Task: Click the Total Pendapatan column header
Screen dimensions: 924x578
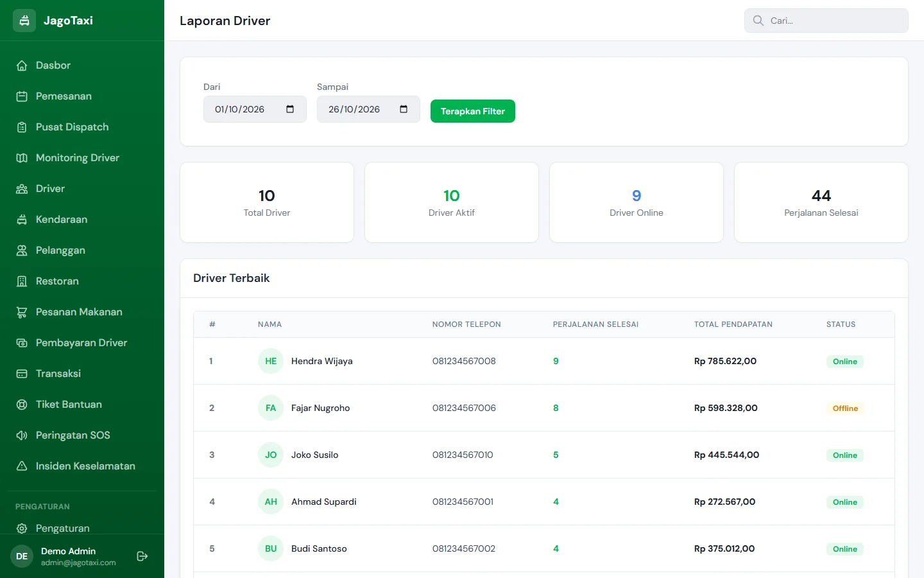Action: click(733, 324)
